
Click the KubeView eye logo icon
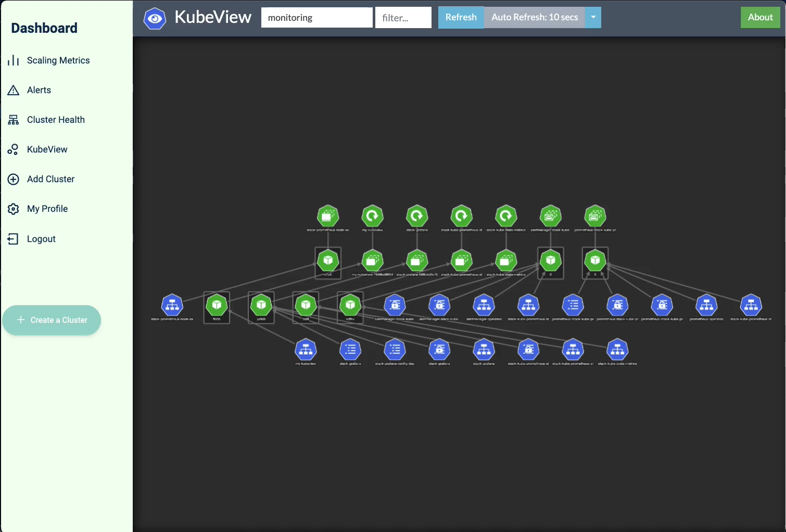pos(155,18)
